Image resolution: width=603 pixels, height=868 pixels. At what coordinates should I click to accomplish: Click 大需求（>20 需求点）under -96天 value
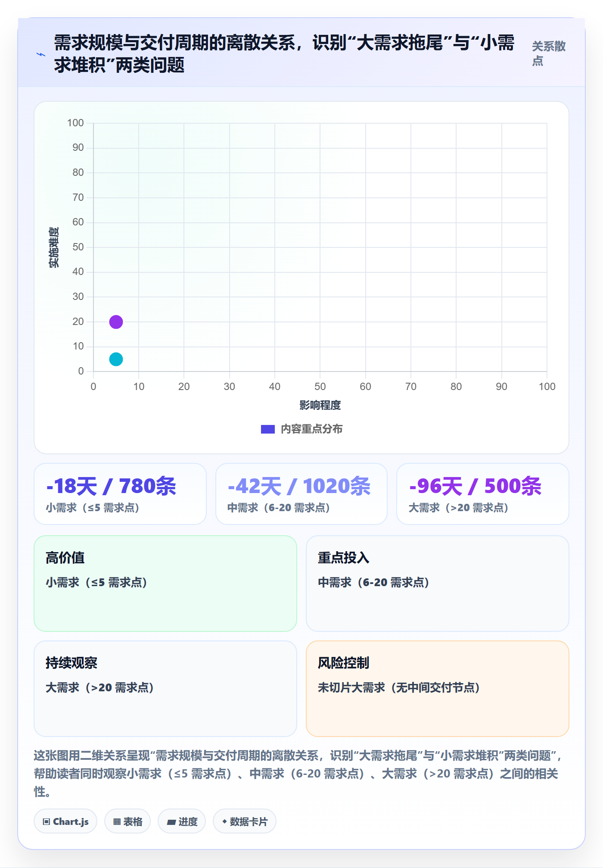click(x=459, y=508)
